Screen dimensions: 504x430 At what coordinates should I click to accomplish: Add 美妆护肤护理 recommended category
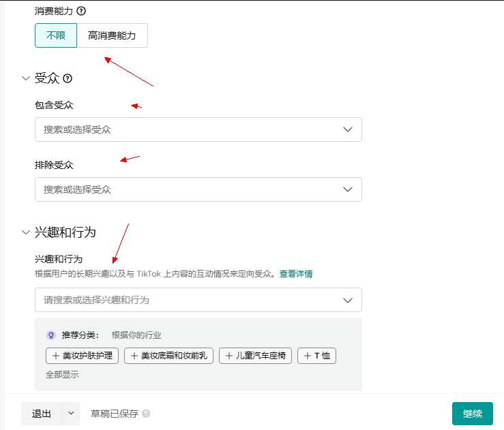click(83, 356)
